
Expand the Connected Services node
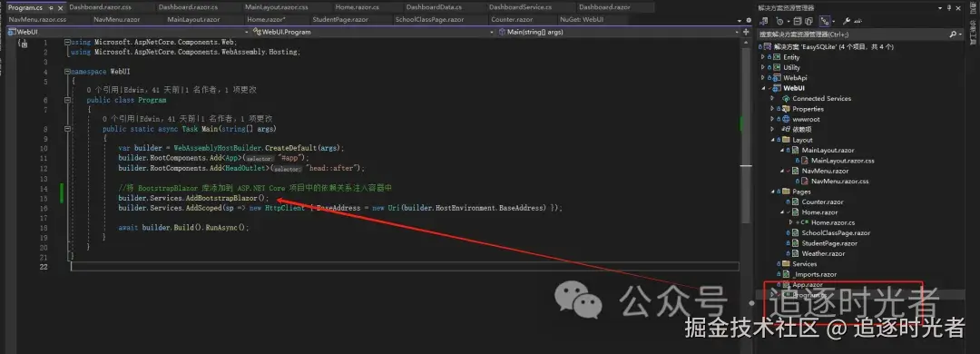pos(772,98)
